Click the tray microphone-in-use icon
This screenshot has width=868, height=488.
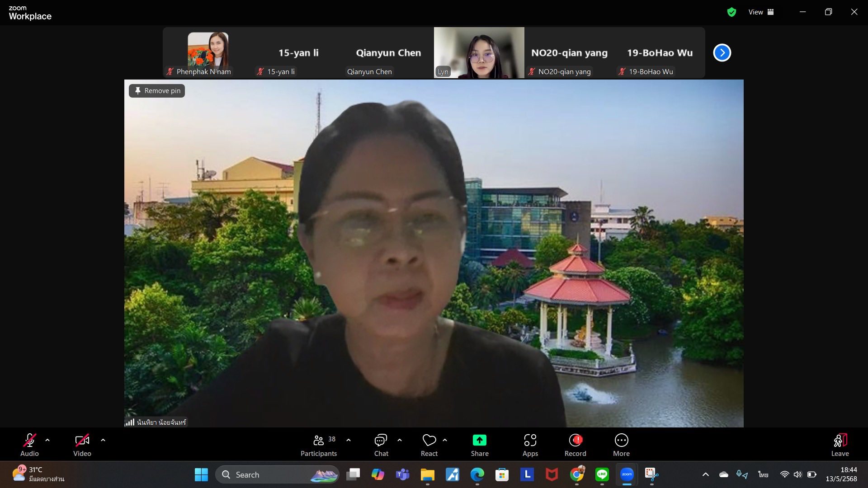tap(742, 474)
